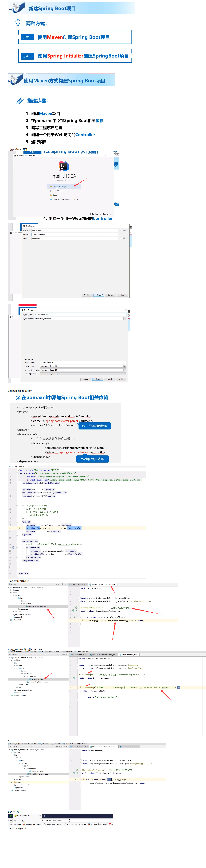This screenshot has width=206, height=868.
Task: Close the localhost:8080/hello browser tab
Action: [40, 816]
